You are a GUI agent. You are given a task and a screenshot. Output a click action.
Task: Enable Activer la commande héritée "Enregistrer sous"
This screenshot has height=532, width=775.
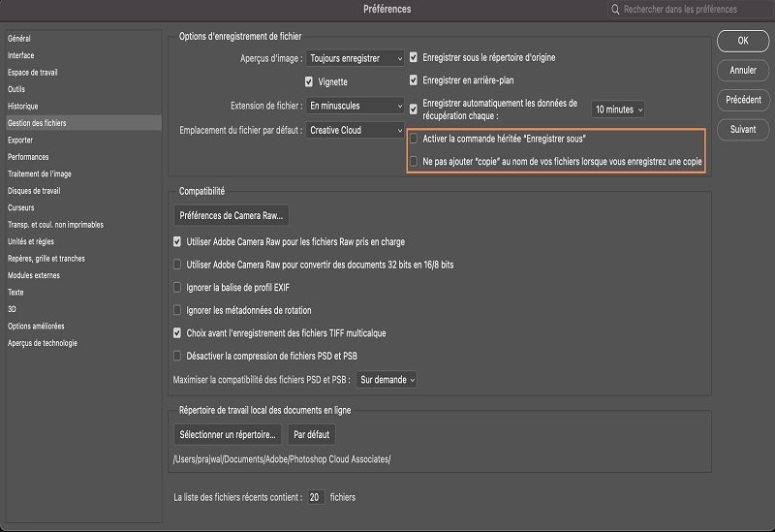(414, 139)
